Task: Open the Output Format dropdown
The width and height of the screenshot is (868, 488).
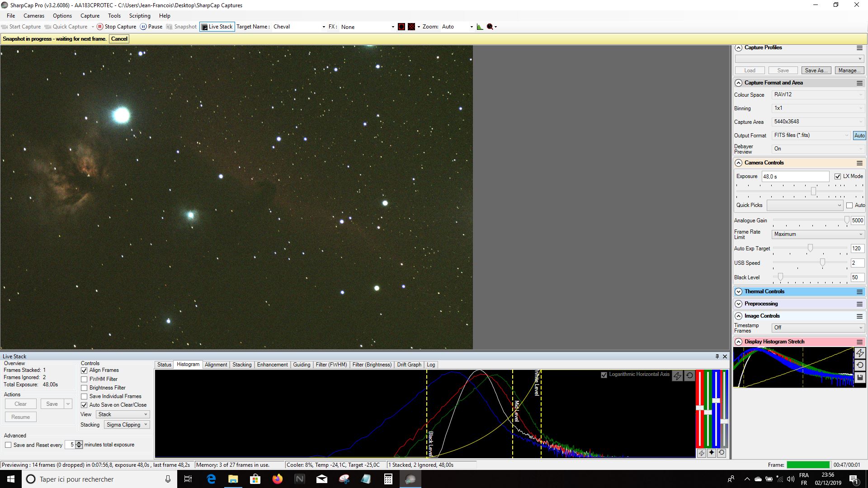Action: point(811,136)
